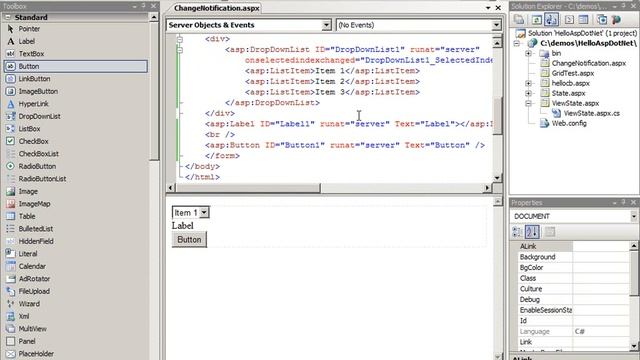
Task: Collapse the div code region
Action: pyautogui.click(x=180, y=39)
